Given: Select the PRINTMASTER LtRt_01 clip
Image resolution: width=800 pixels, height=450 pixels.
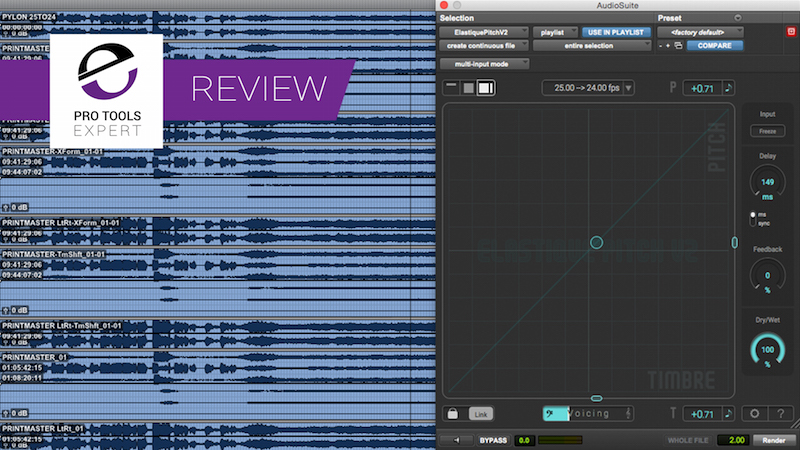Looking at the screenshot, I should coord(42,429).
